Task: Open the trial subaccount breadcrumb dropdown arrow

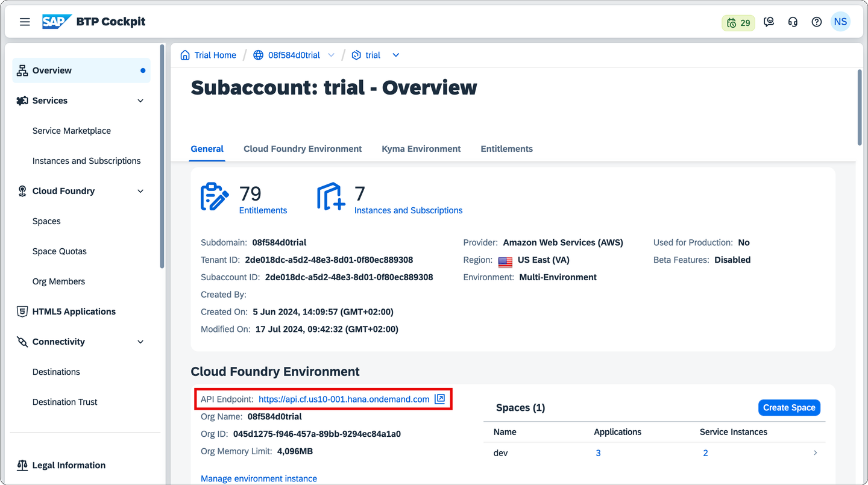Action: [x=396, y=55]
